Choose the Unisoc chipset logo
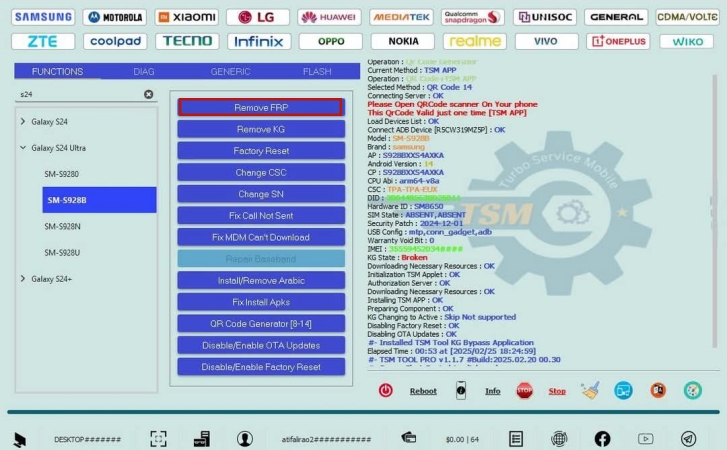The height and width of the screenshot is (450, 727). [545, 17]
